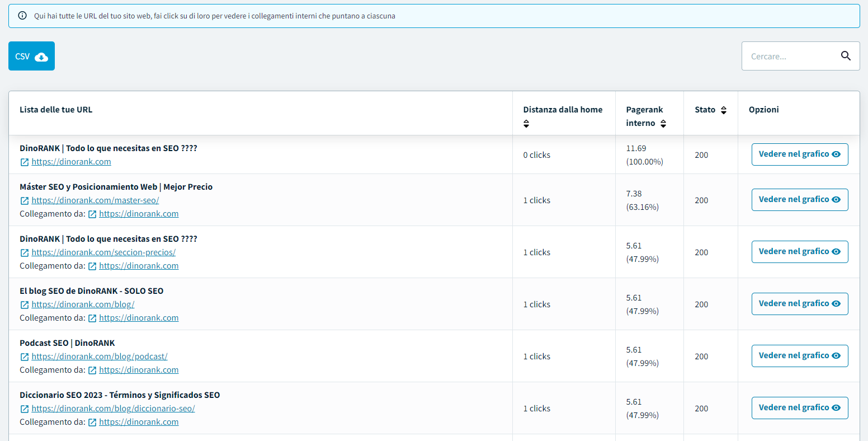Sort by Pagerank interno column arrows
Image resolution: width=868 pixels, height=441 pixels.
pyautogui.click(x=663, y=124)
